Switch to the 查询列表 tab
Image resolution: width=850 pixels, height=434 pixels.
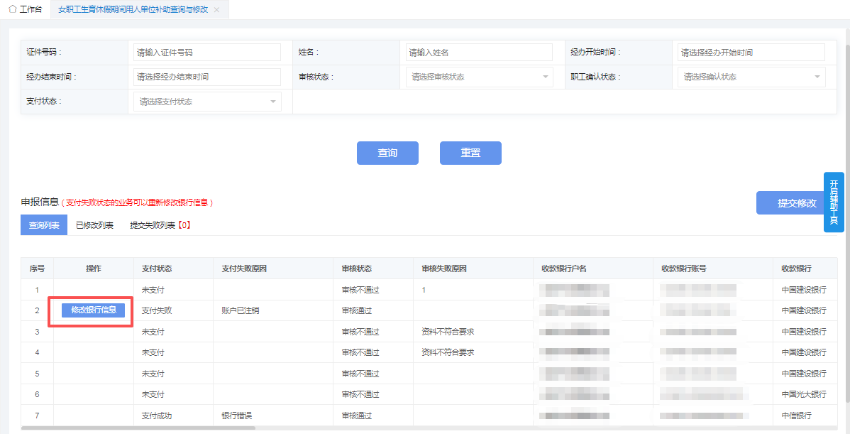[44, 225]
